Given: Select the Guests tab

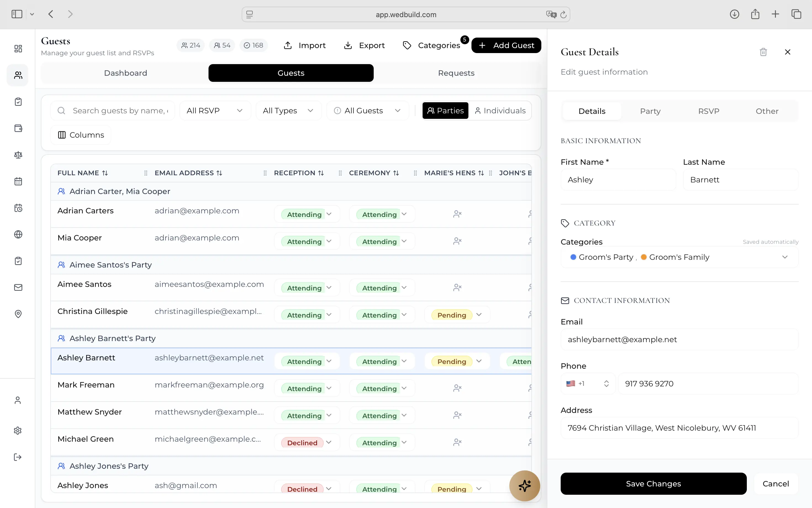Looking at the screenshot, I should 291,73.
